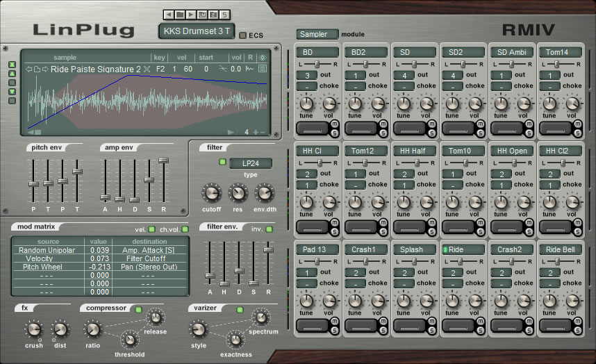Open the preset folder button
Screen dimensions: 596x364
click(180, 15)
